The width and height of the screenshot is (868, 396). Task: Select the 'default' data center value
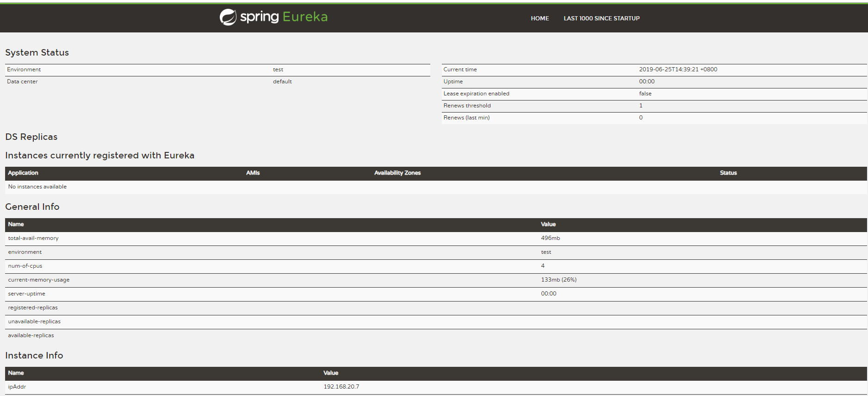[x=282, y=82]
